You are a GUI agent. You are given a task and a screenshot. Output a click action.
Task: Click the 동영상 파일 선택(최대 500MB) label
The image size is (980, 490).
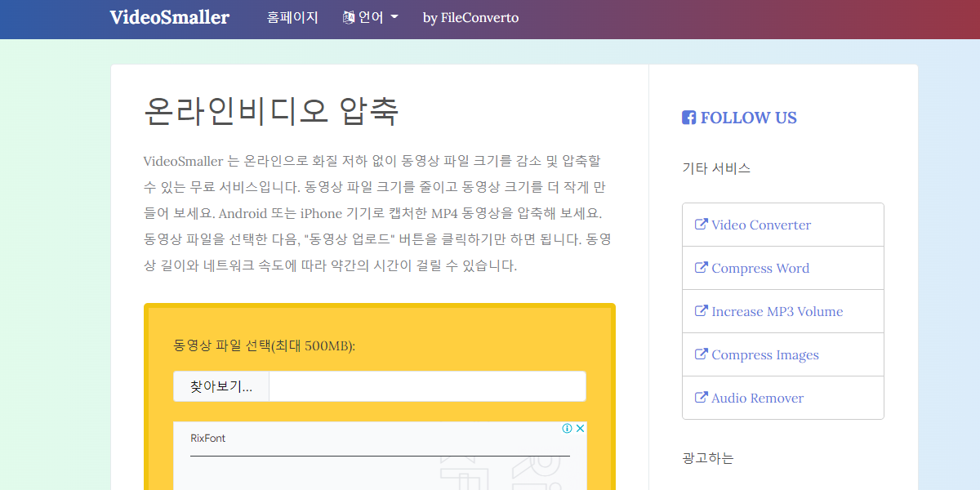click(x=265, y=345)
